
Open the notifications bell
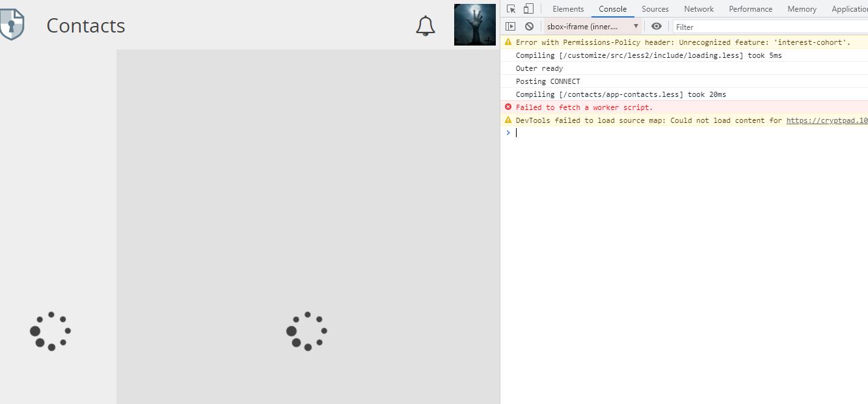click(x=426, y=26)
